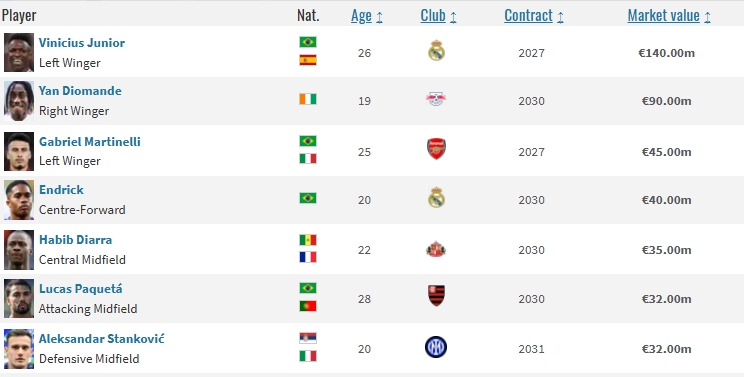744x377 pixels.
Task: Select the Arsenal crest in Martinelli's row
Action: [x=436, y=149]
